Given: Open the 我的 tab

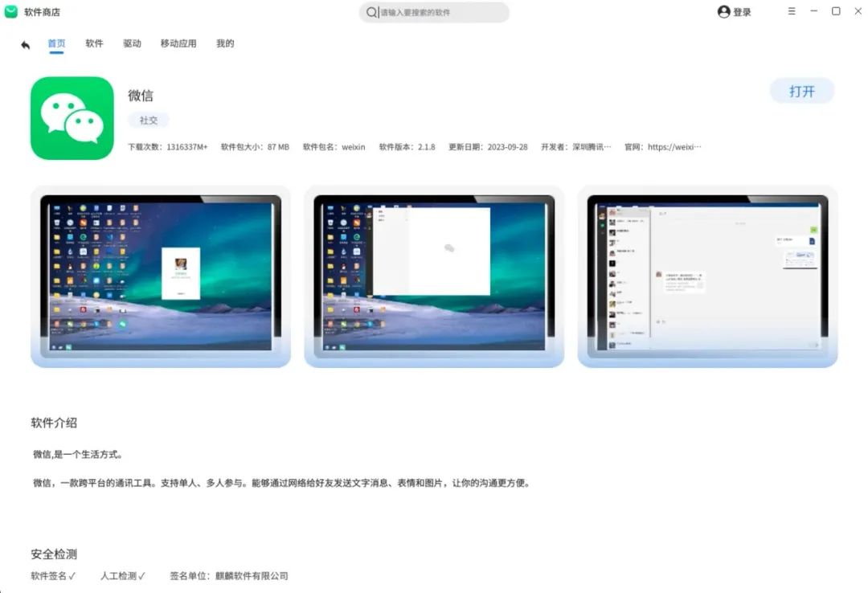Looking at the screenshot, I should 225,43.
